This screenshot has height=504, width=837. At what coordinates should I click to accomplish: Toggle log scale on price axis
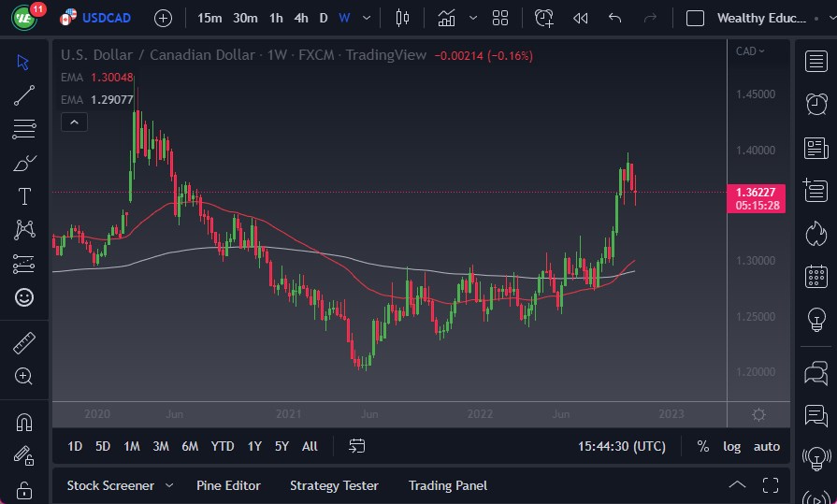point(731,446)
